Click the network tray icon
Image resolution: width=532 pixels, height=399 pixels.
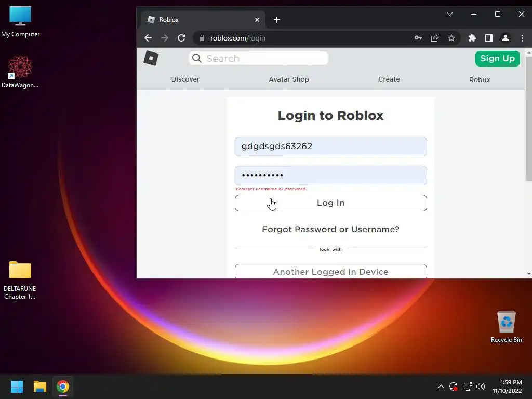click(468, 387)
